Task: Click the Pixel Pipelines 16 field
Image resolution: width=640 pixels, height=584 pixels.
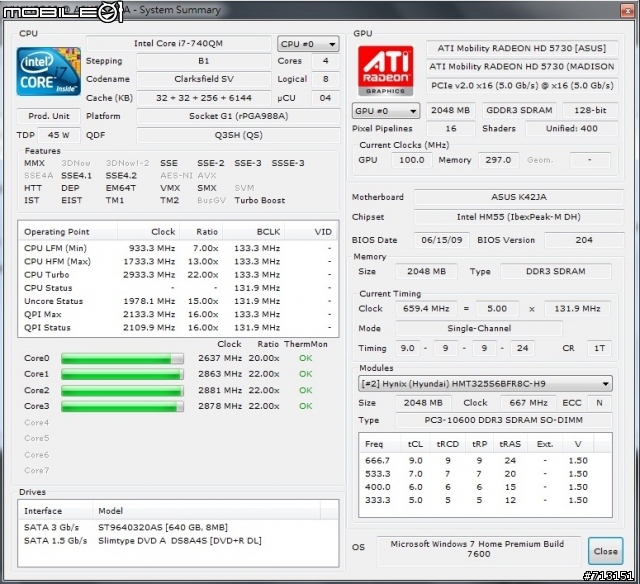Action: (x=451, y=129)
